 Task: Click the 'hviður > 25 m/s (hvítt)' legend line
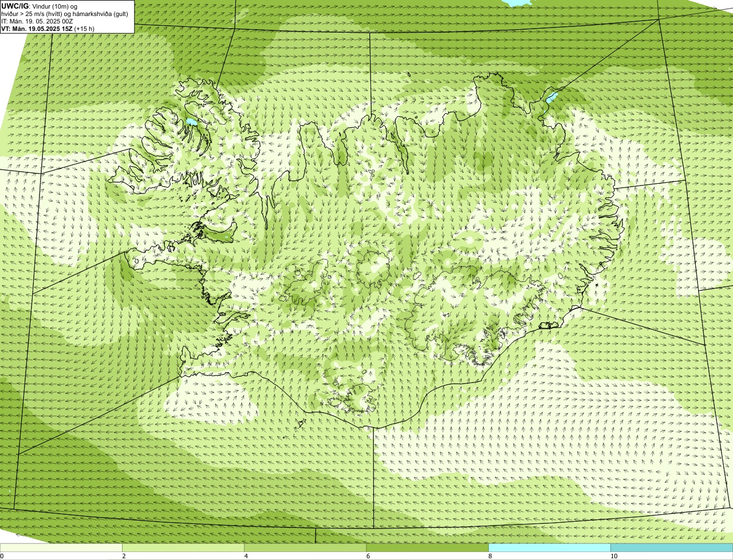pyautogui.click(x=65, y=14)
